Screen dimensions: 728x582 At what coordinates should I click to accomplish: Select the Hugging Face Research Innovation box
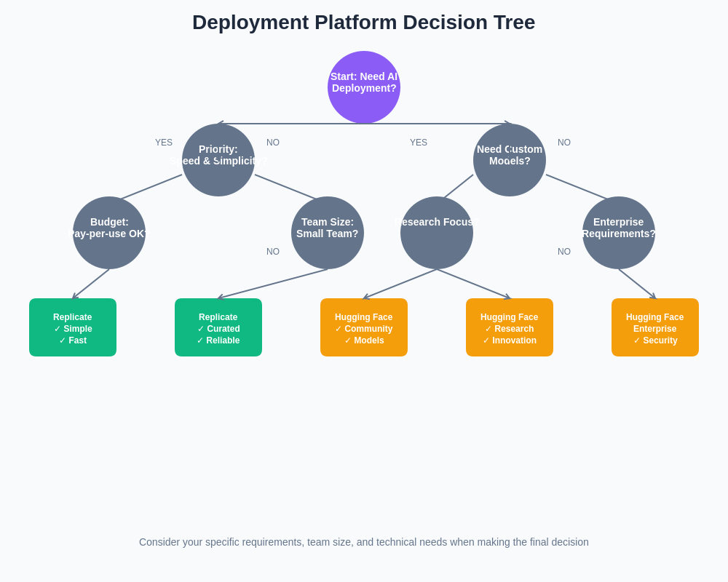510,327
